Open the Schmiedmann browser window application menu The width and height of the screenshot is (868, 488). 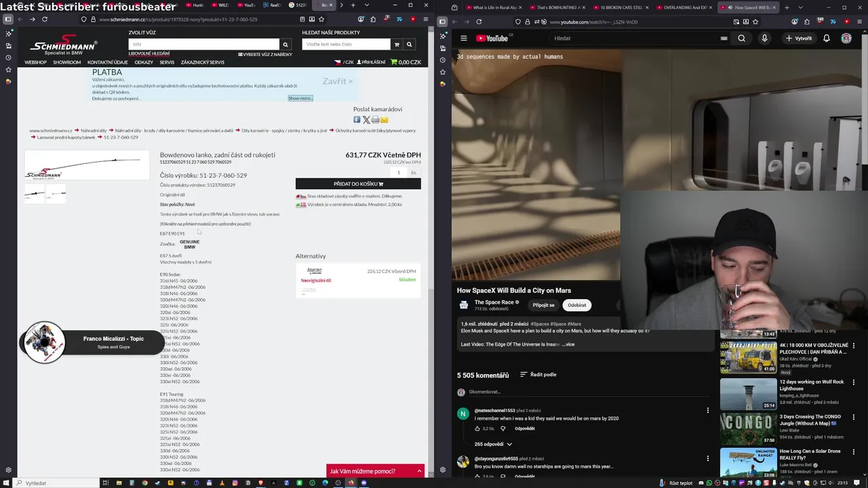pos(426,20)
